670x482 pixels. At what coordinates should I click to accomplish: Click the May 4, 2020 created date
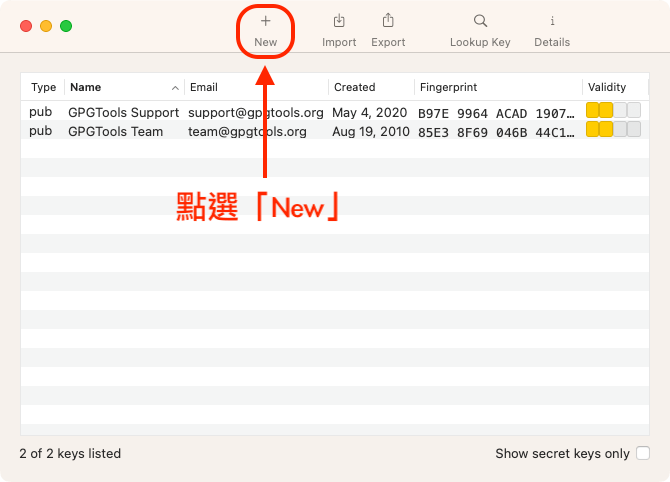coord(369,112)
